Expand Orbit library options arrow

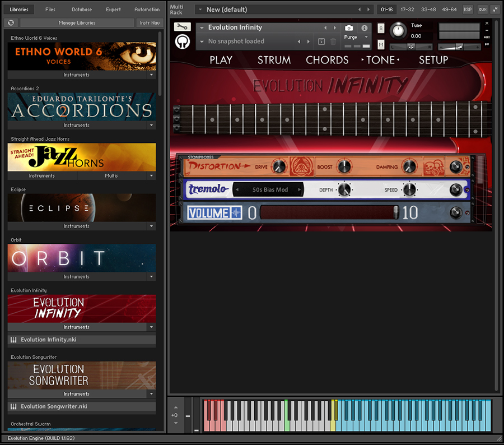point(151,277)
